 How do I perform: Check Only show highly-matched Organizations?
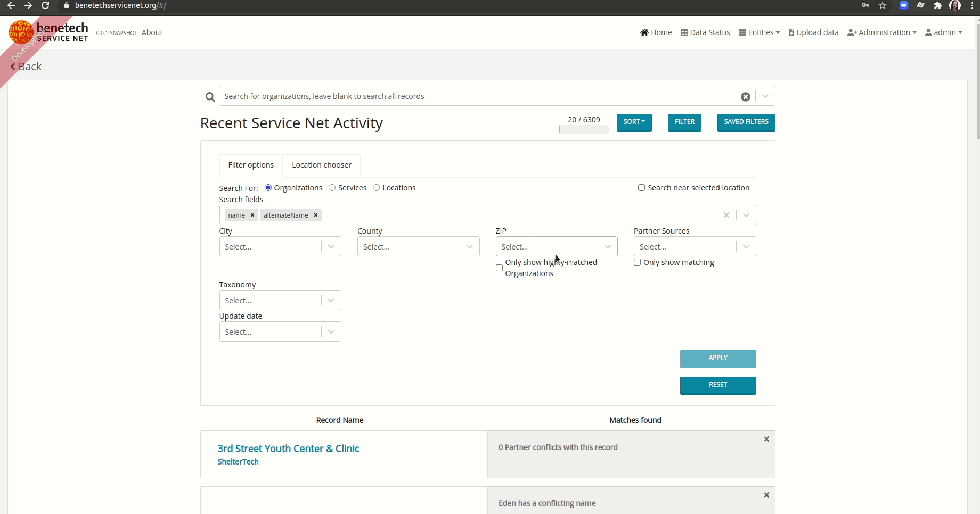499,268
